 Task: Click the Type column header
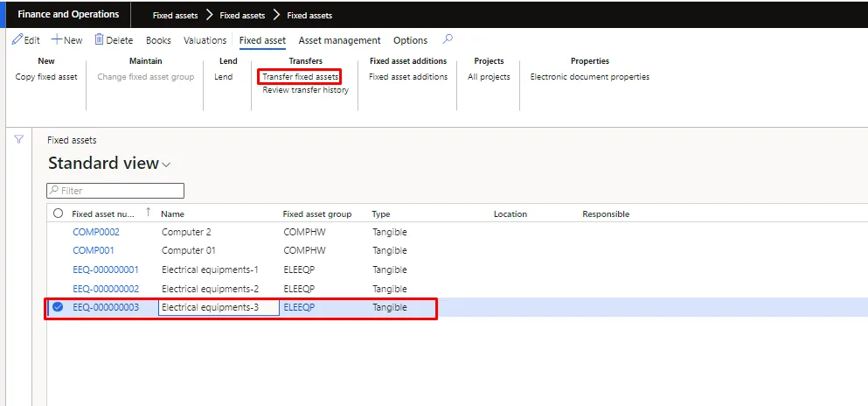[x=381, y=213]
